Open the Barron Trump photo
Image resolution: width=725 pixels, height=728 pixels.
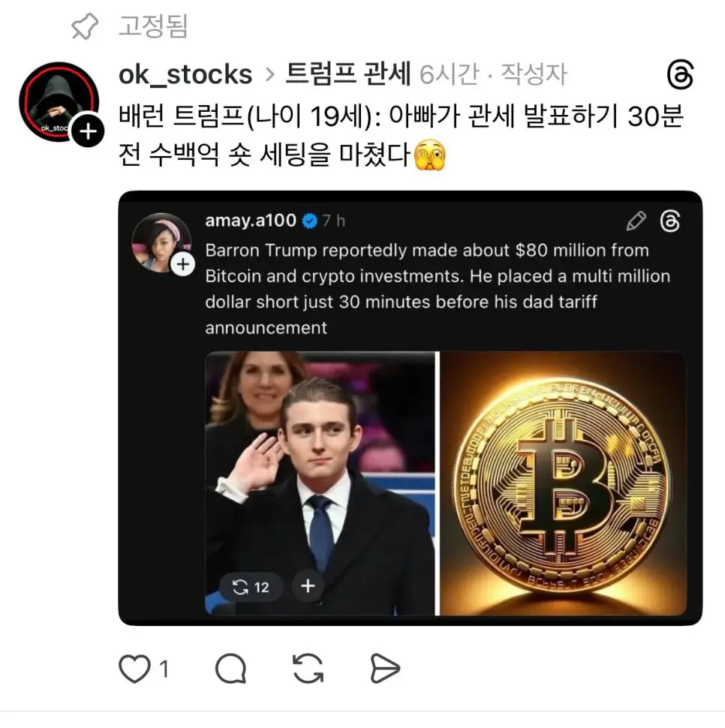tap(320, 483)
